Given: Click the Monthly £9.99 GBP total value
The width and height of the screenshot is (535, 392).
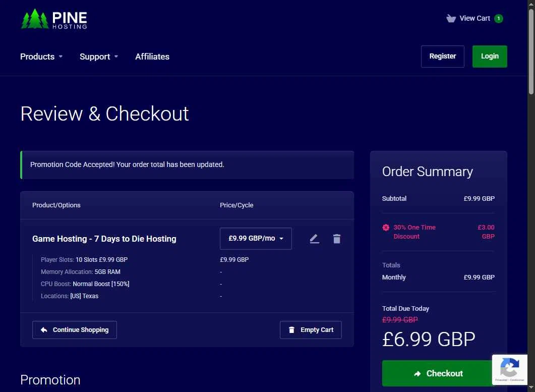Looking at the screenshot, I should point(479,277).
